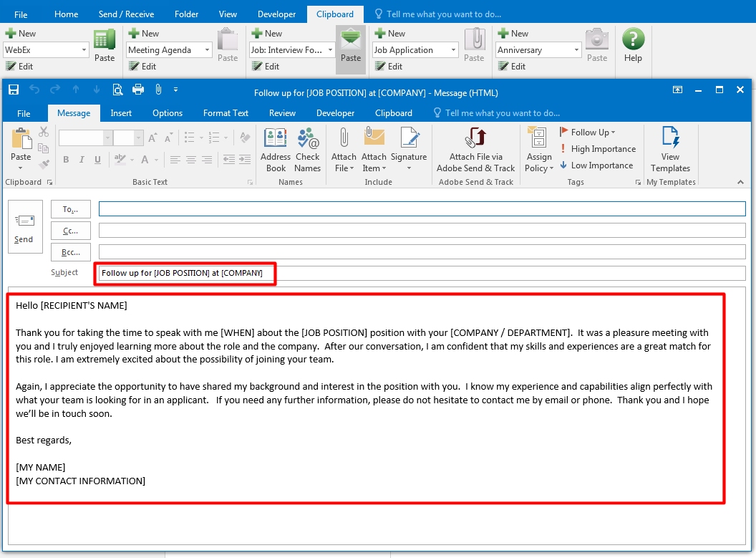This screenshot has height=558, width=756.
Task: Click Attach File via Adobe Send & Track
Action: point(476,150)
